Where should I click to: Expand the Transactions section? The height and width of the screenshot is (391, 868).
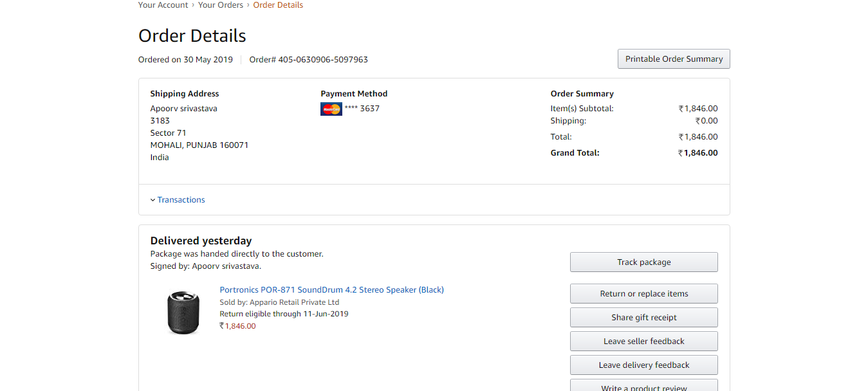(178, 200)
